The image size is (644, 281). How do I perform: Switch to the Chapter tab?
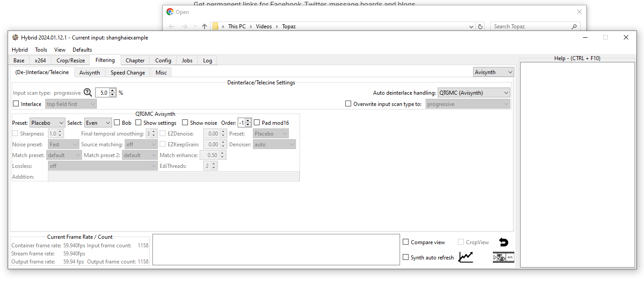tap(135, 60)
